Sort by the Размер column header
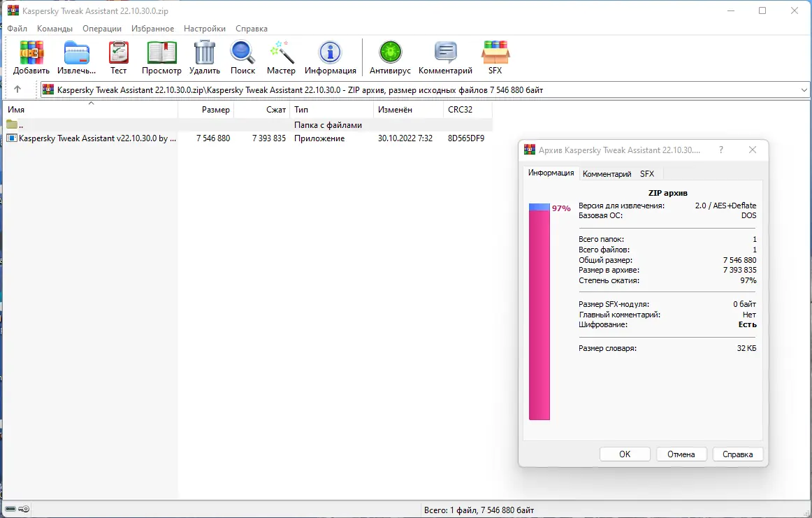This screenshot has height=518, width=812. [206, 109]
